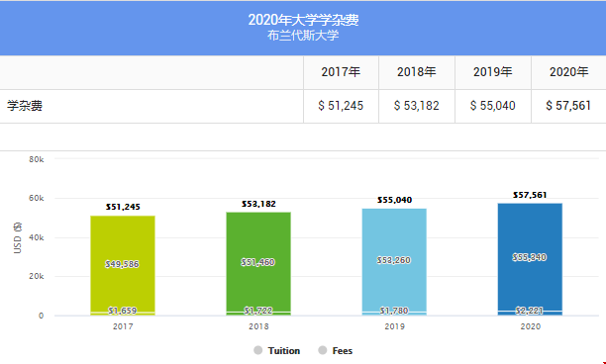Click the $2,221 fees value label
The image size is (606, 364).
(530, 311)
